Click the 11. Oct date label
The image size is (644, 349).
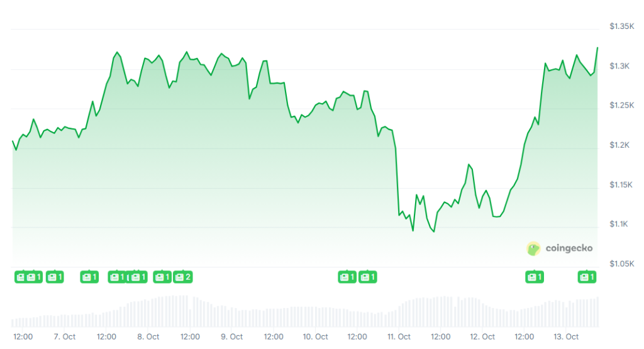pos(399,337)
